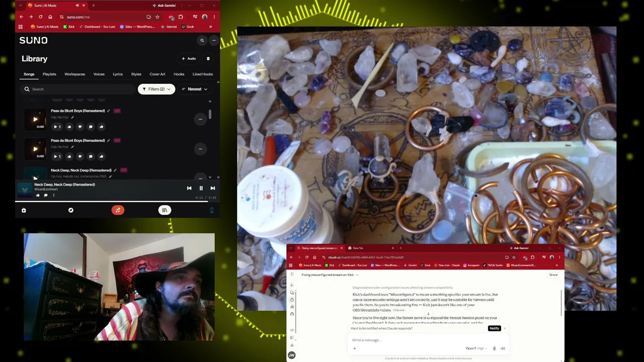644x362 pixels.
Task: Start voice dictation microphone in Claude
Action: pyautogui.click(x=494, y=348)
